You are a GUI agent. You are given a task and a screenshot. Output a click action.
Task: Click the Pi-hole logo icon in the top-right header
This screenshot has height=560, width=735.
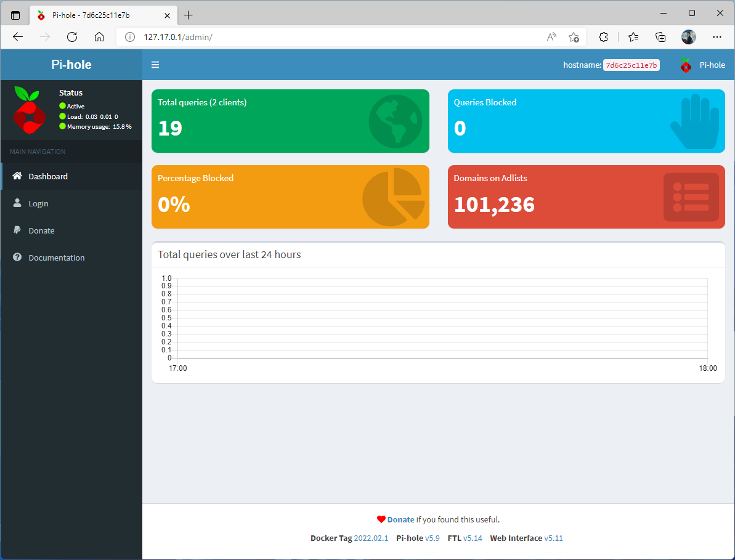coord(686,65)
